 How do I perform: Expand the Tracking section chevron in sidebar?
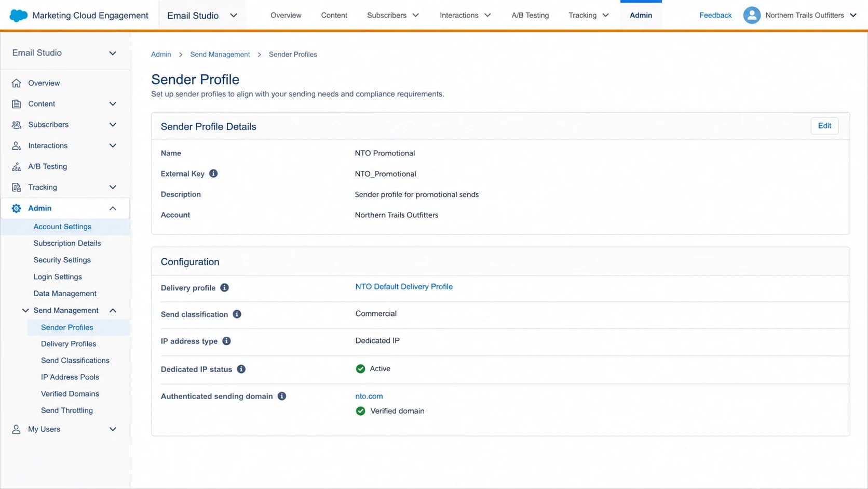pos(113,187)
